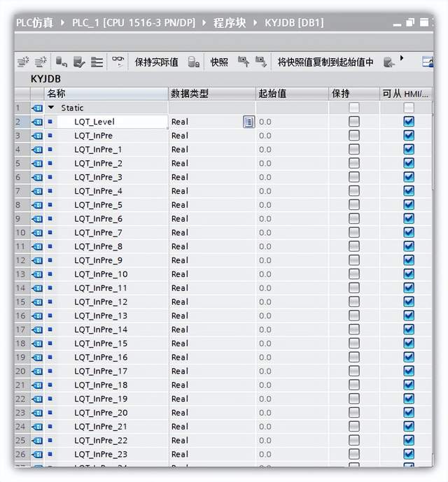Click tag icon in LQT_InPre_23 row
Screen dimensions: 448x482
[37, 454]
